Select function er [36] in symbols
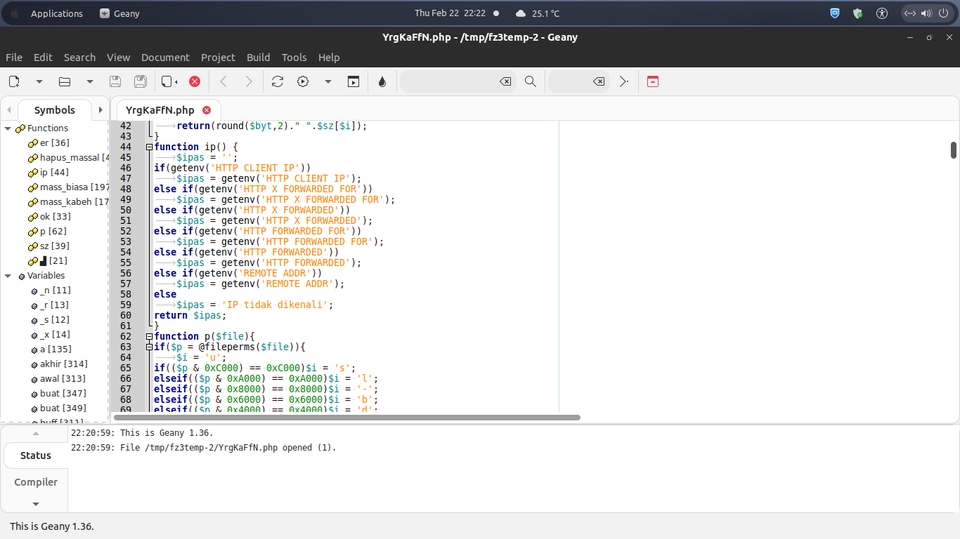This screenshot has height=539, width=960. point(54,143)
